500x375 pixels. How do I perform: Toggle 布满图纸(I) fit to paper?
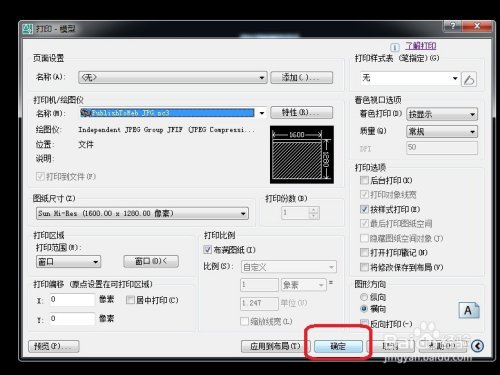(208, 249)
